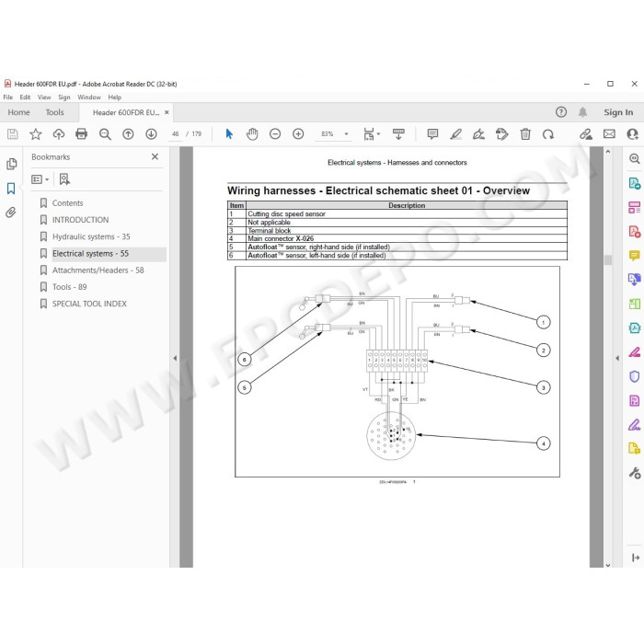This screenshot has width=644, height=644.
Task: Expand the right rail arrow button
Action: click(x=636, y=558)
